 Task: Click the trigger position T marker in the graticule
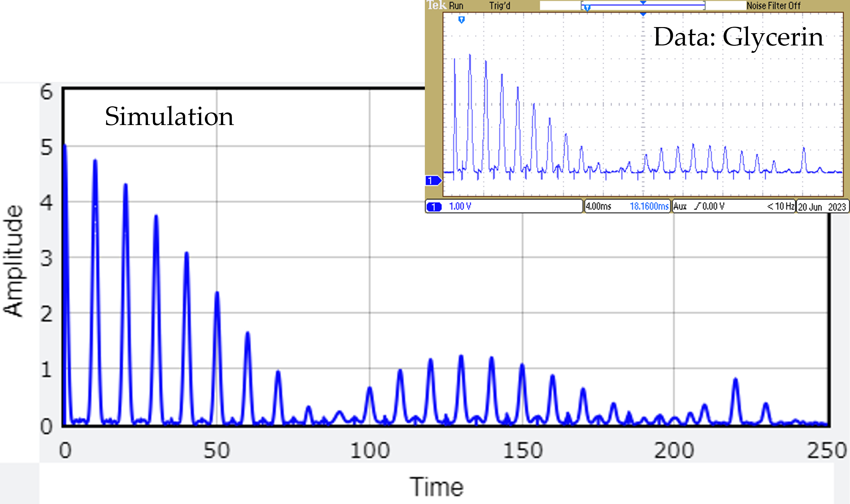pos(461,20)
